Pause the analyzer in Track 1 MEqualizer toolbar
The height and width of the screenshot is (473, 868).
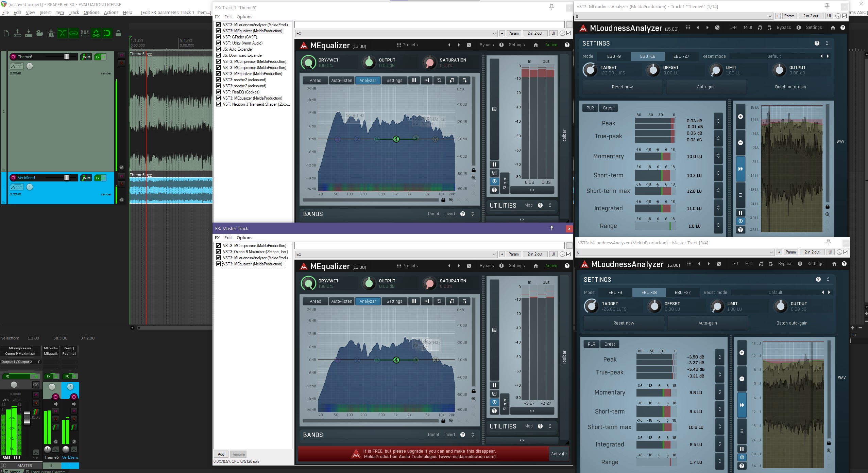click(x=414, y=81)
